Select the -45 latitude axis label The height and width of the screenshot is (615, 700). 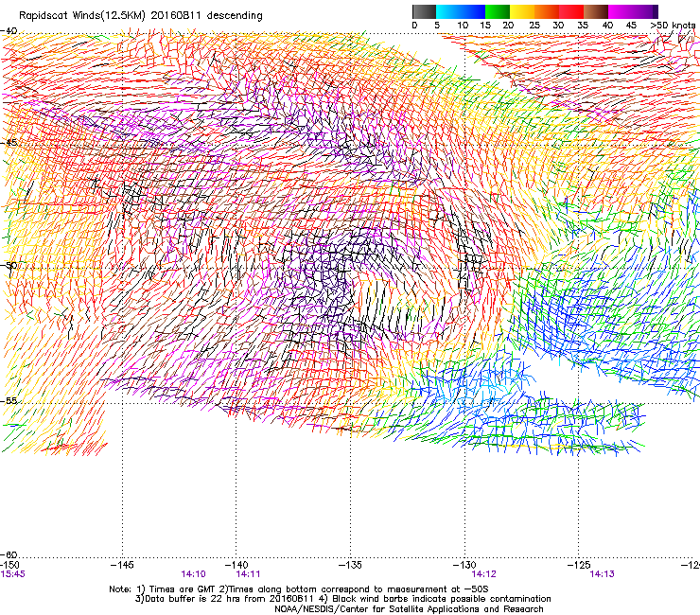[x=9, y=143]
